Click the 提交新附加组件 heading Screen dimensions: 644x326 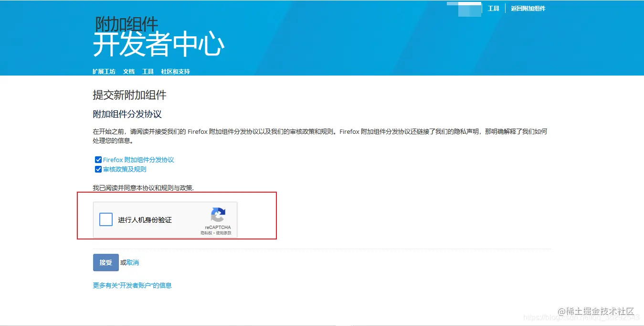129,95
